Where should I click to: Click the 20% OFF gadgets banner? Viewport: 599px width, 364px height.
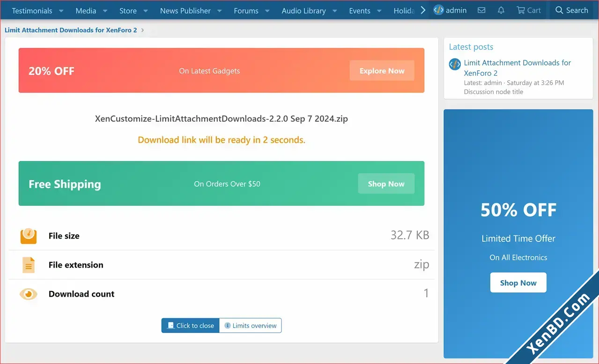click(x=222, y=70)
